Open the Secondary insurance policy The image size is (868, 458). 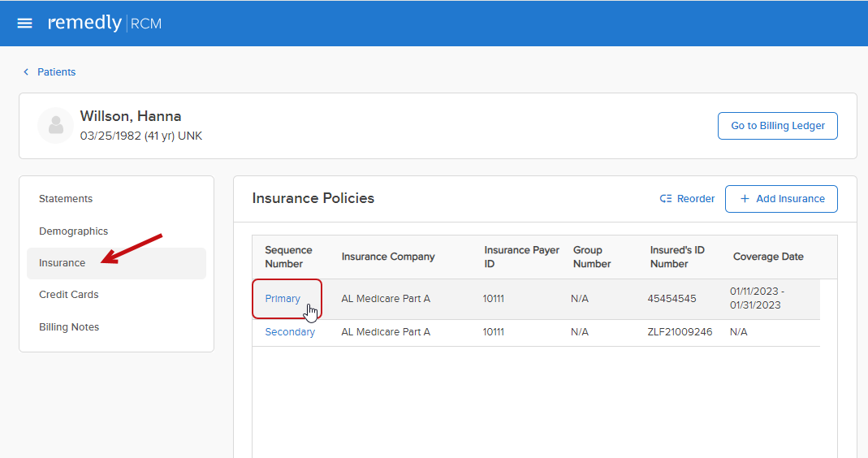click(290, 332)
